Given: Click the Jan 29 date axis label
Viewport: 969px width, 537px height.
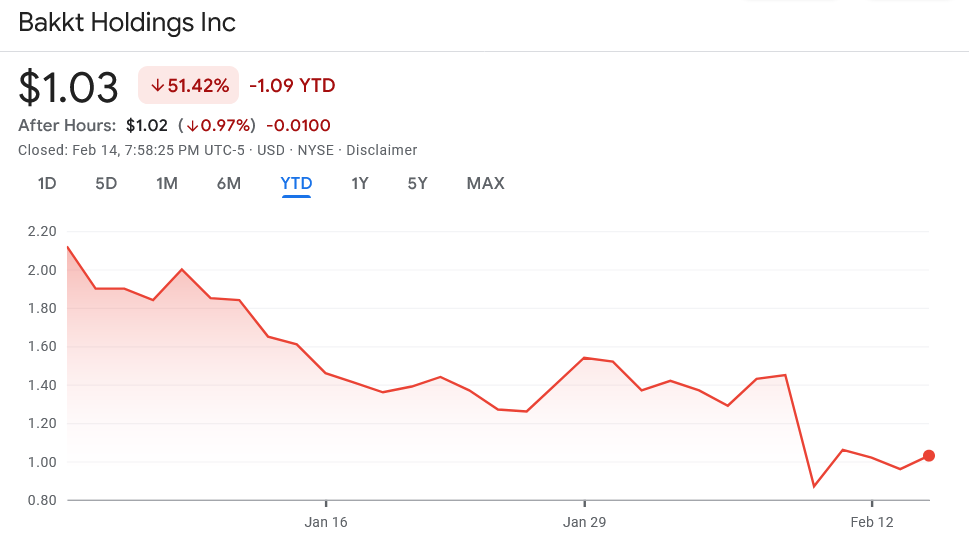Looking at the screenshot, I should [584, 522].
